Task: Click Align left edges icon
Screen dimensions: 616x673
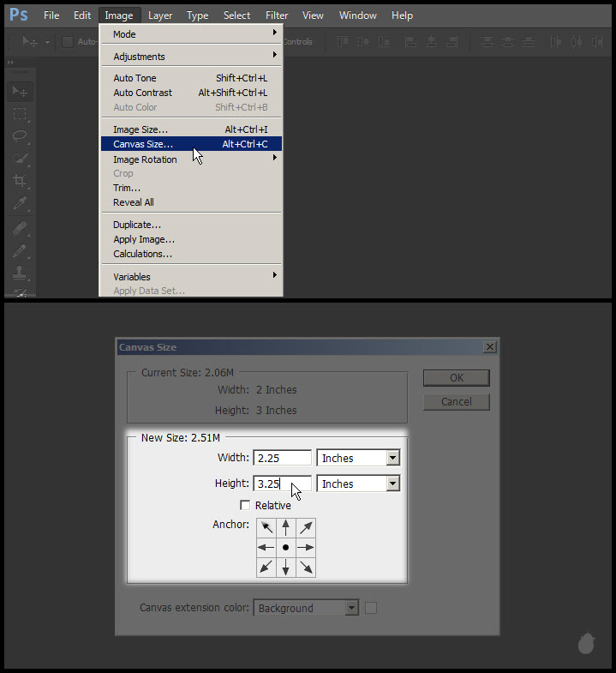Action: tap(410, 42)
